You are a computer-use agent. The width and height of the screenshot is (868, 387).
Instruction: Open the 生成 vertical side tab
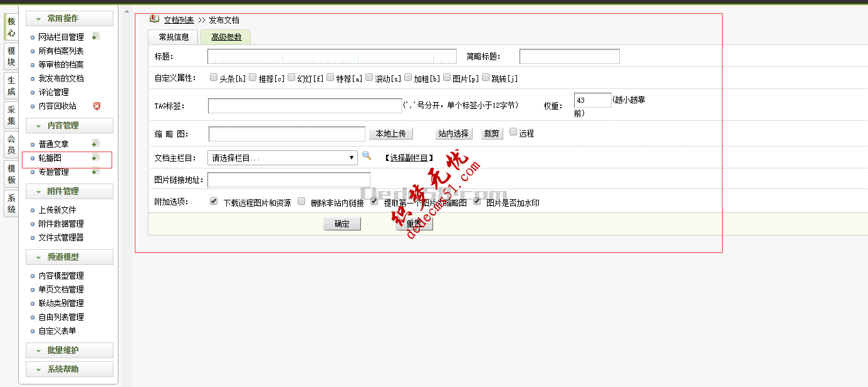tap(11, 86)
